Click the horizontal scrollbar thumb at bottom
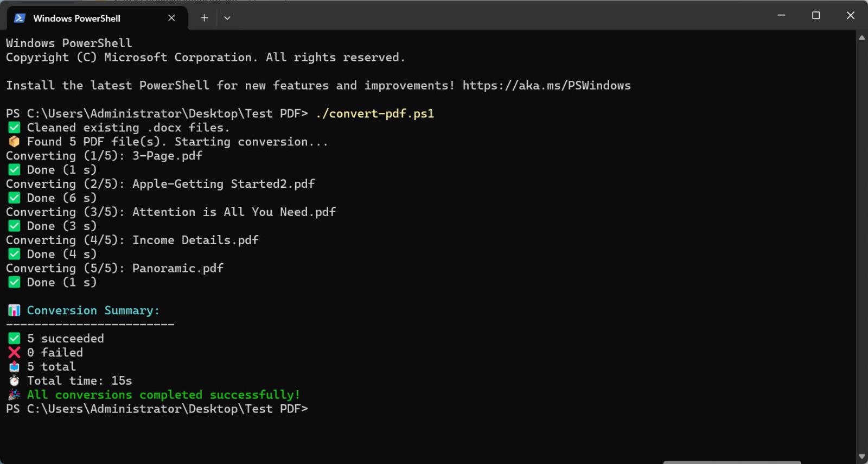The width and height of the screenshot is (868, 464). pyautogui.click(x=731, y=462)
